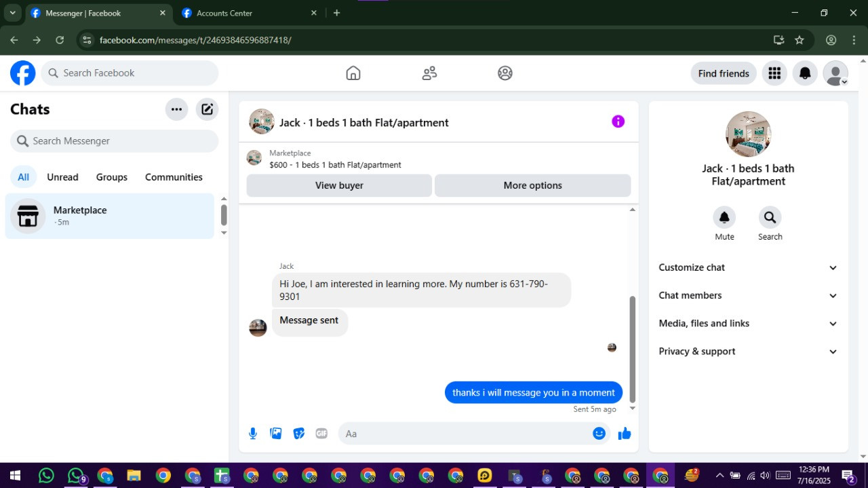The height and width of the screenshot is (488, 868).
Task: Click chat list scrollbar down arrow
Action: point(224,233)
